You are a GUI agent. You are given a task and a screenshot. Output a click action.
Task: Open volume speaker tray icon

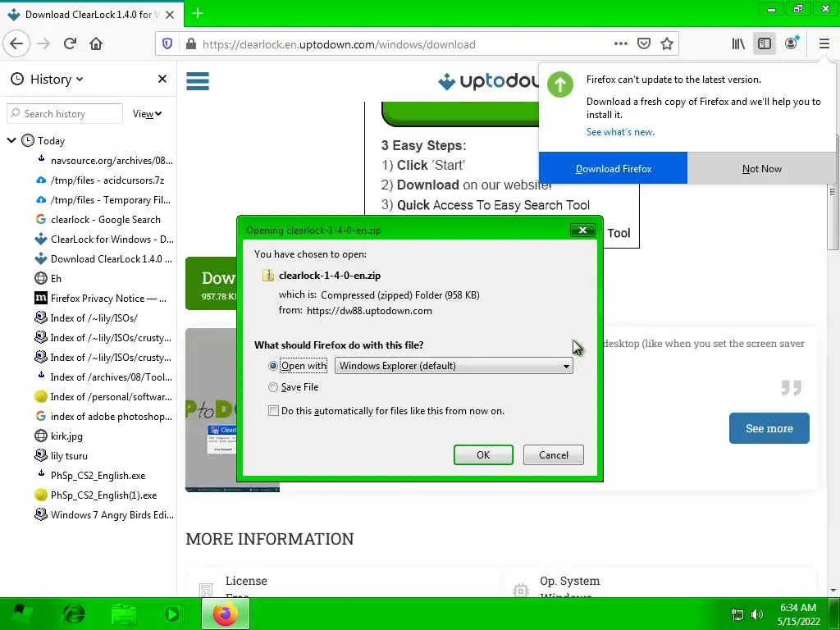click(x=757, y=614)
